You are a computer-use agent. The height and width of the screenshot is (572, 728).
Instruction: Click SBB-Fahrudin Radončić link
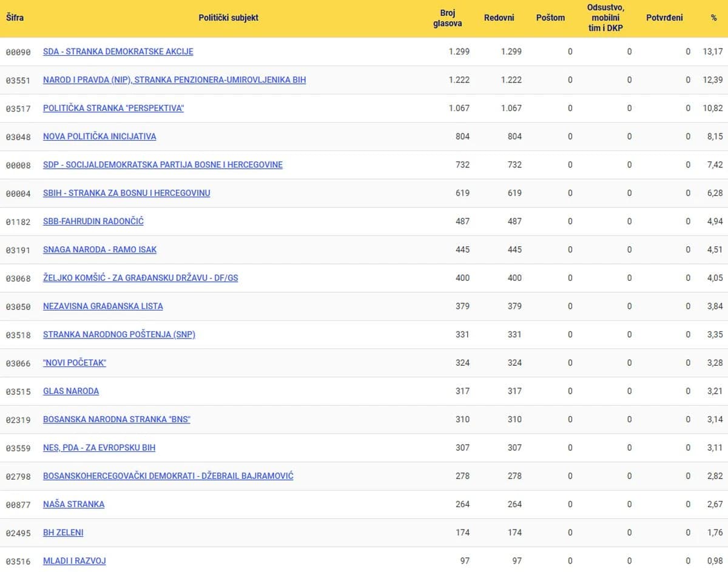(x=93, y=221)
